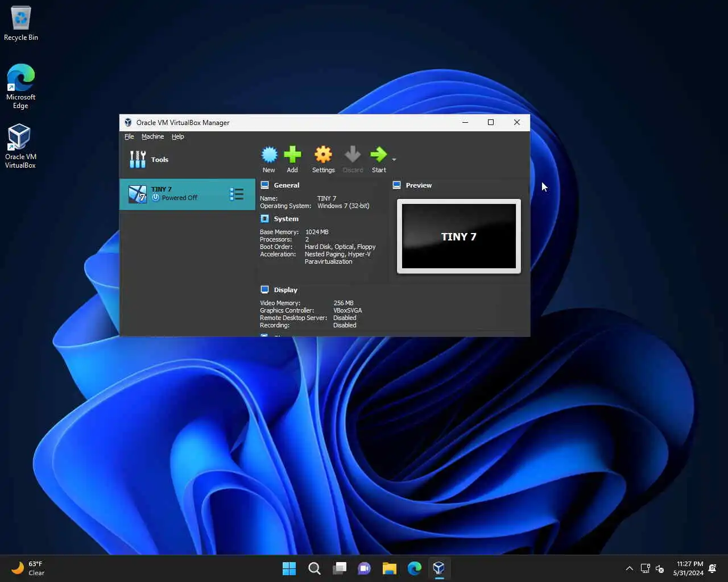Expand the Start button dropdown arrow
Screen dimensions: 728x582
point(394,159)
